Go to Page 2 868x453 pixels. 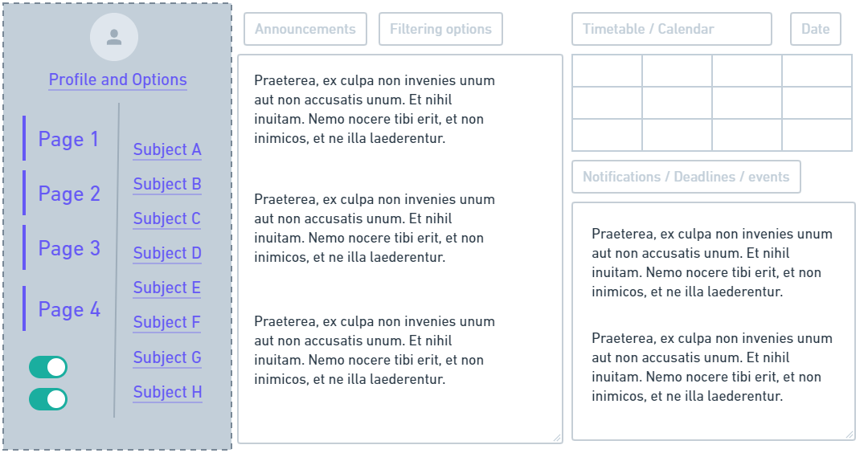pos(69,194)
